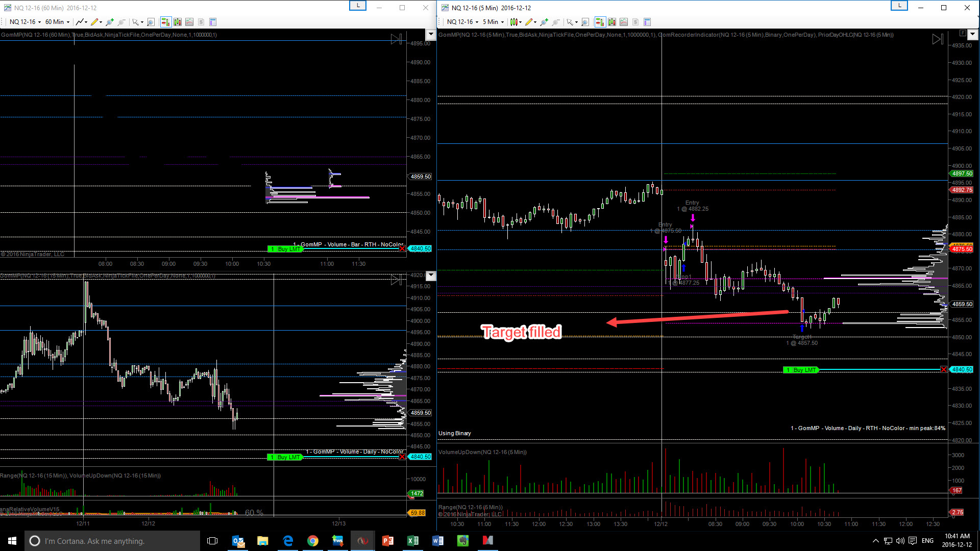Open Indicators dialog in 60 Min window
980x551 pixels.
pos(178,22)
